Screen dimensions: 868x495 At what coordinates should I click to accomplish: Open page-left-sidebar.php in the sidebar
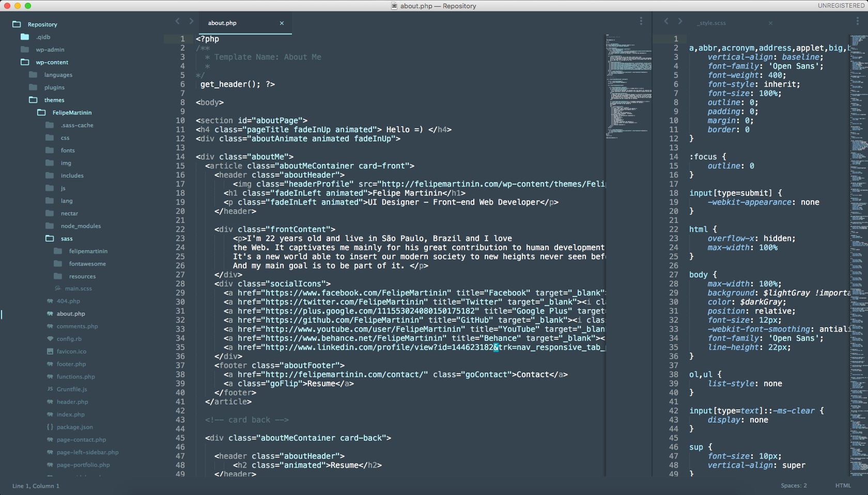tap(88, 452)
